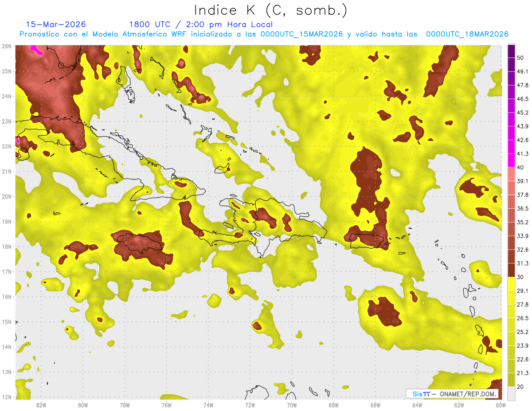Click the "Indice K (C, somb.)" title

coord(271,10)
